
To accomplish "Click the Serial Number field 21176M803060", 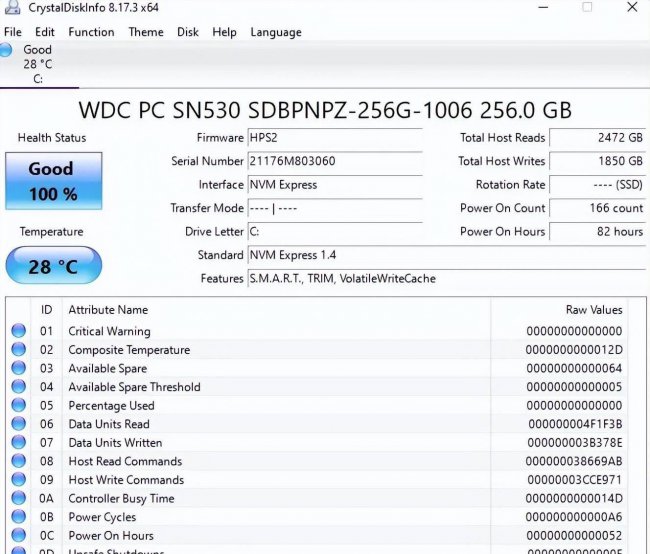I will 335,161.
